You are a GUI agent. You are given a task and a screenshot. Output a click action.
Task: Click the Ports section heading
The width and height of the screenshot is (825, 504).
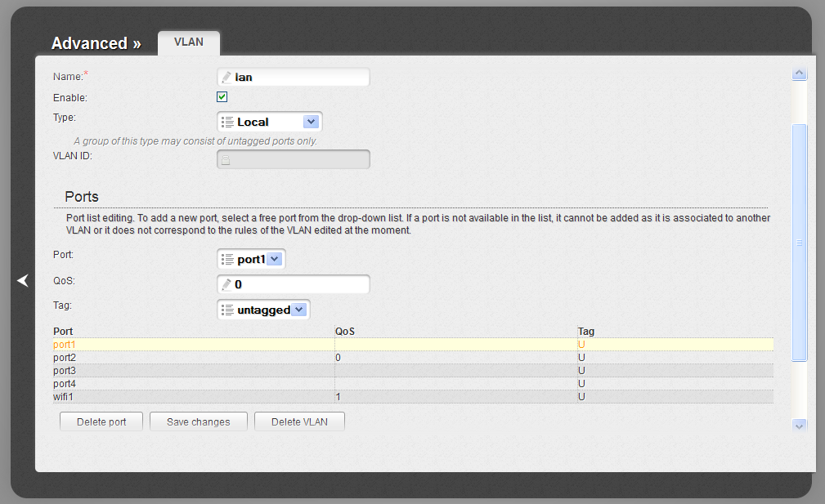click(x=82, y=197)
